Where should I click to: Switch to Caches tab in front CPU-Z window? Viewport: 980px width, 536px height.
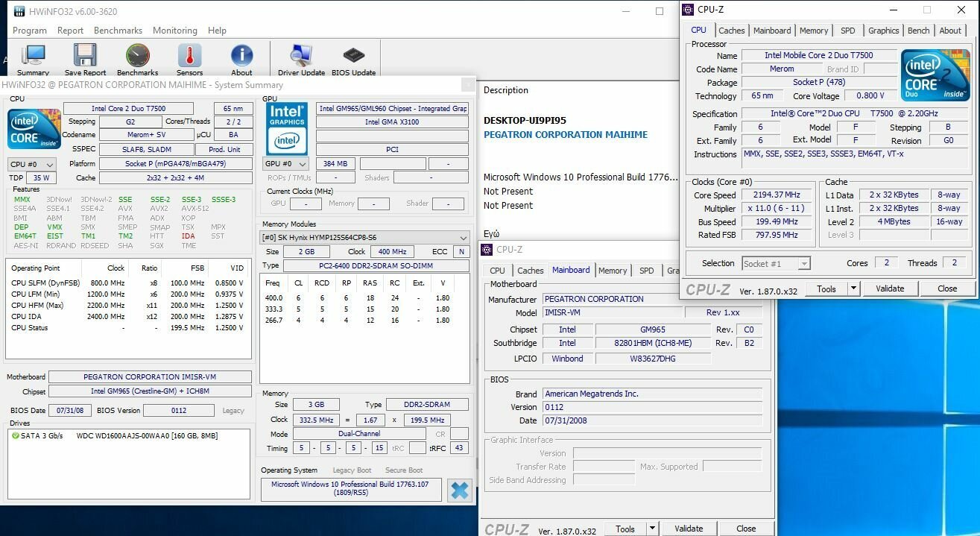tap(732, 31)
